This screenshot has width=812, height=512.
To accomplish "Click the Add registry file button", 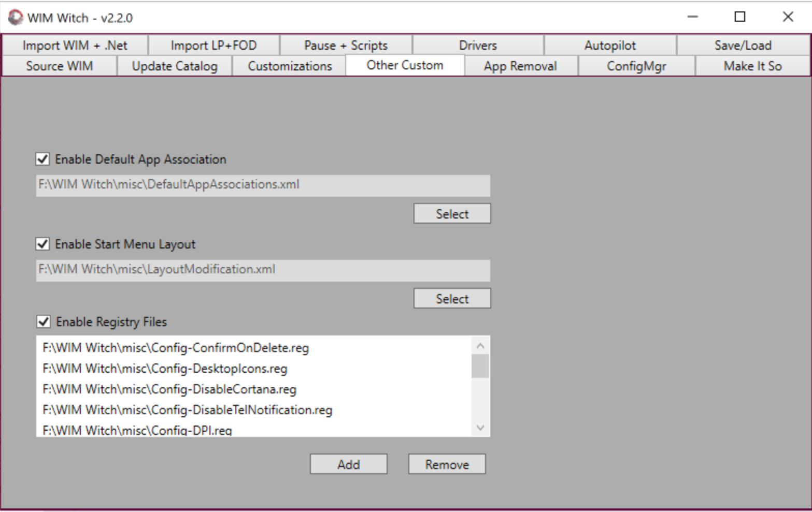I will pyautogui.click(x=348, y=464).
